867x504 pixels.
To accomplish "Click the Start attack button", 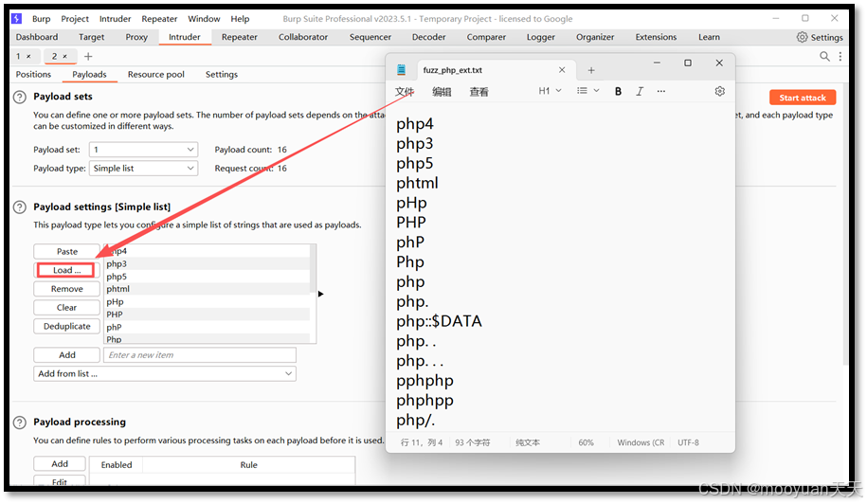I will click(803, 98).
